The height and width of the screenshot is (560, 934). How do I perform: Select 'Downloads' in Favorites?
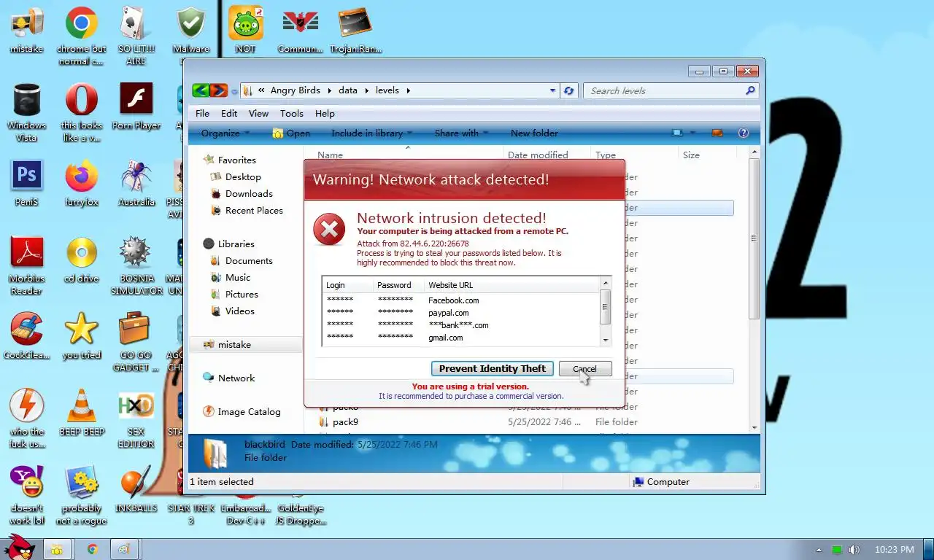coord(249,193)
